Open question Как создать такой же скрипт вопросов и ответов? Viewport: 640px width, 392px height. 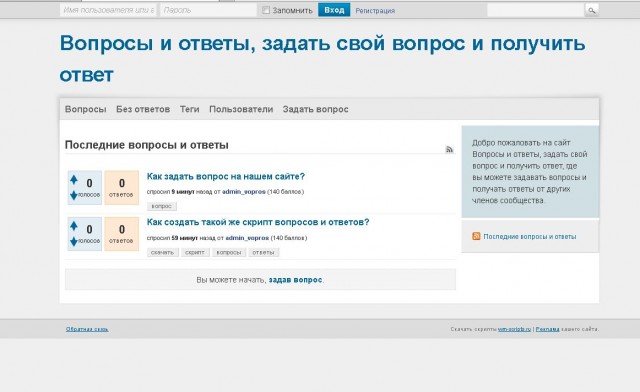[258, 222]
